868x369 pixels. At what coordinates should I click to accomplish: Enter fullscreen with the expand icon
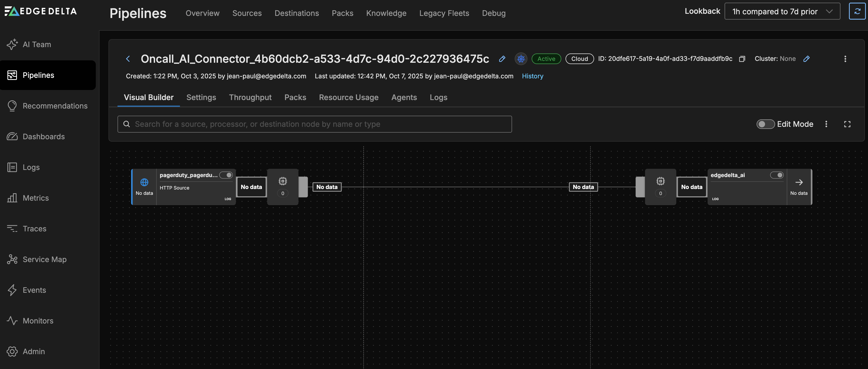coord(847,124)
